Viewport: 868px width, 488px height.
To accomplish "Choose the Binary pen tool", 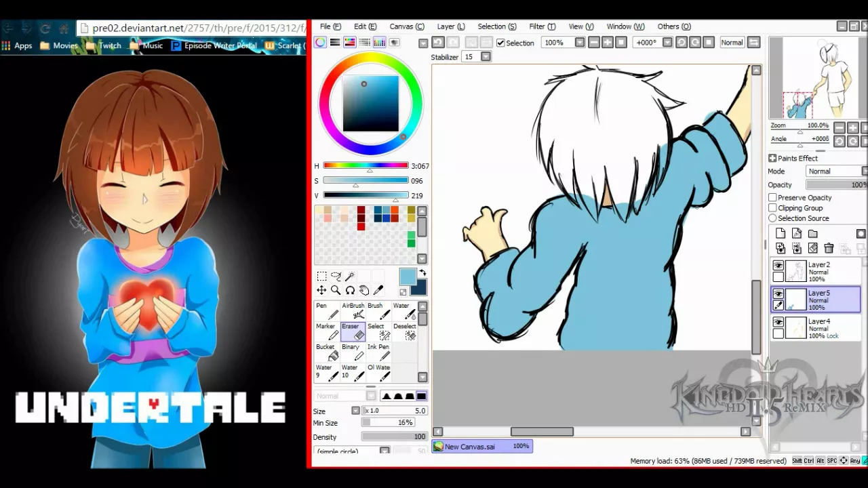I will 353,352.
